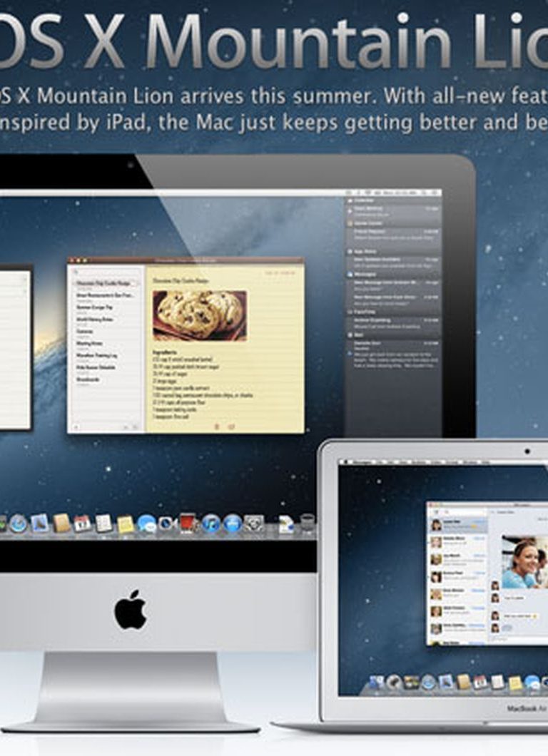Open App Store section in Notification Center
Image resolution: width=548 pixels, height=756 pixels.
(x=393, y=251)
